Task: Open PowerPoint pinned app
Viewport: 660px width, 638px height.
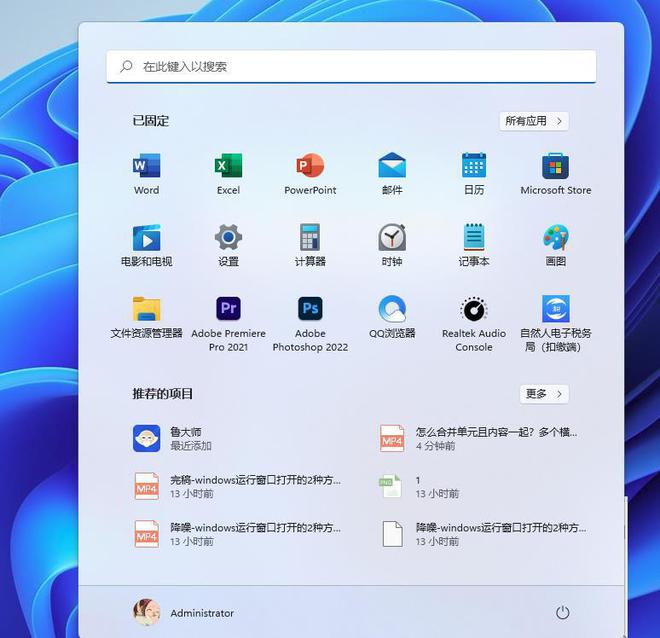Action: tap(310, 173)
